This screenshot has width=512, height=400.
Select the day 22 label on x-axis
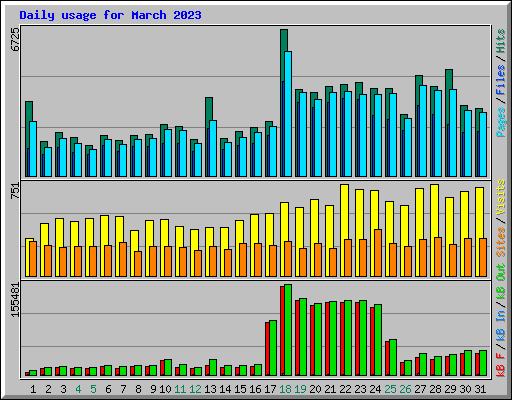pyautogui.click(x=345, y=389)
